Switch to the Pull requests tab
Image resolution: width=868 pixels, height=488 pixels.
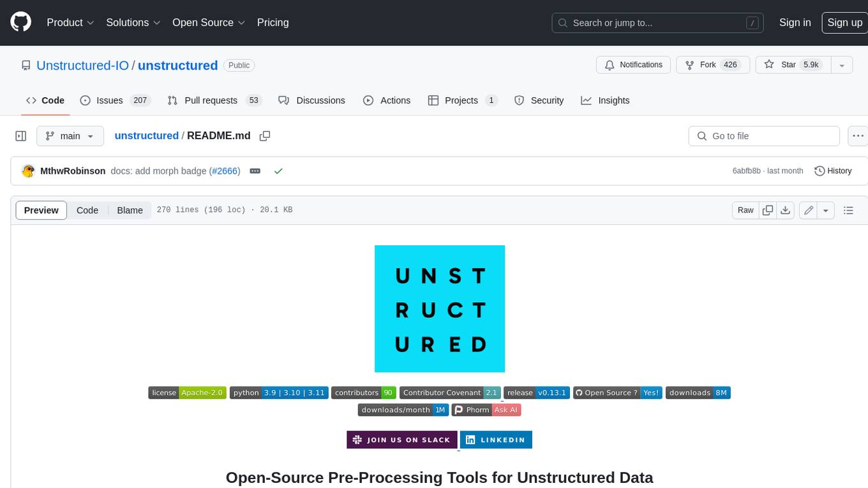[214, 100]
